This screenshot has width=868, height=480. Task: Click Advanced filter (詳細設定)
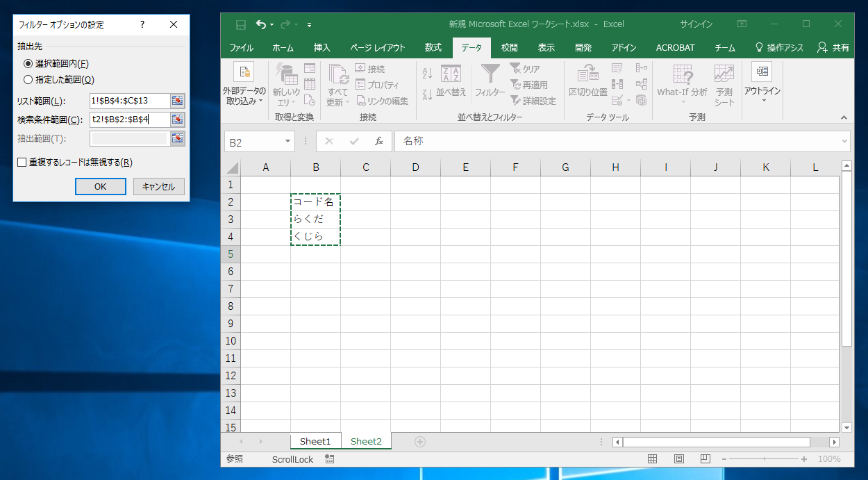pyautogui.click(x=533, y=101)
